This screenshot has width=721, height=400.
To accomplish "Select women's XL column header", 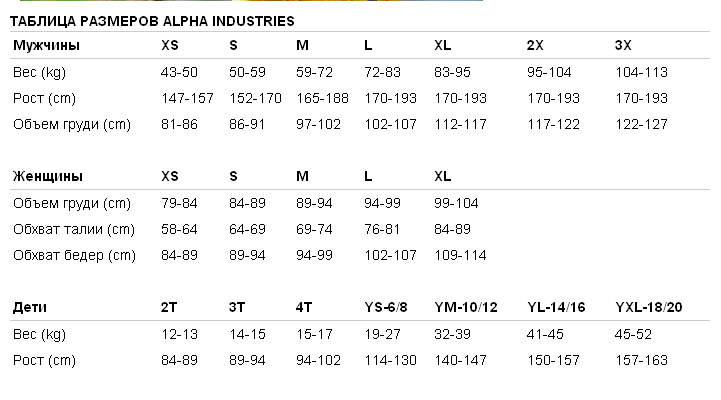I will coord(443,176).
